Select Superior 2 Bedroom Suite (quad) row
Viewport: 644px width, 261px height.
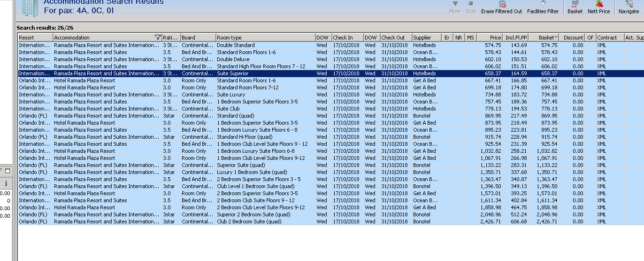click(331, 214)
